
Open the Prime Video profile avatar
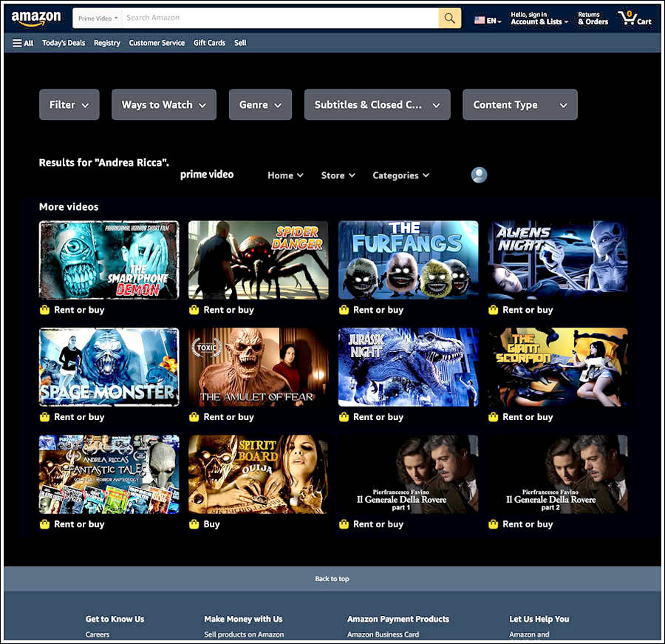(x=479, y=175)
